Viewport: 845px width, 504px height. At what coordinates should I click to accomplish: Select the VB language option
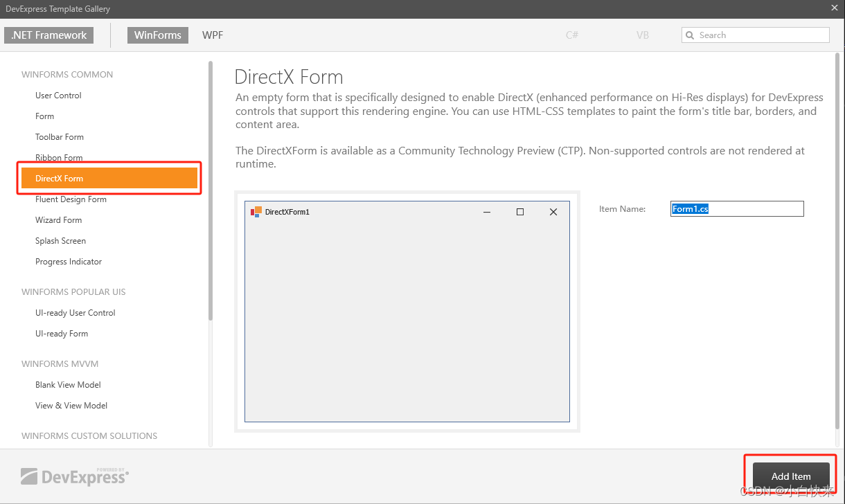click(642, 35)
